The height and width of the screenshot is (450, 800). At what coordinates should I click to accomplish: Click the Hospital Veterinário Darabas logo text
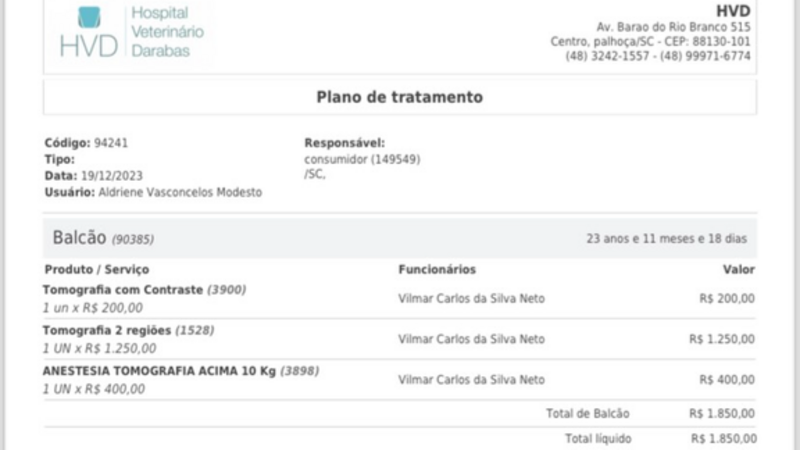point(167,32)
